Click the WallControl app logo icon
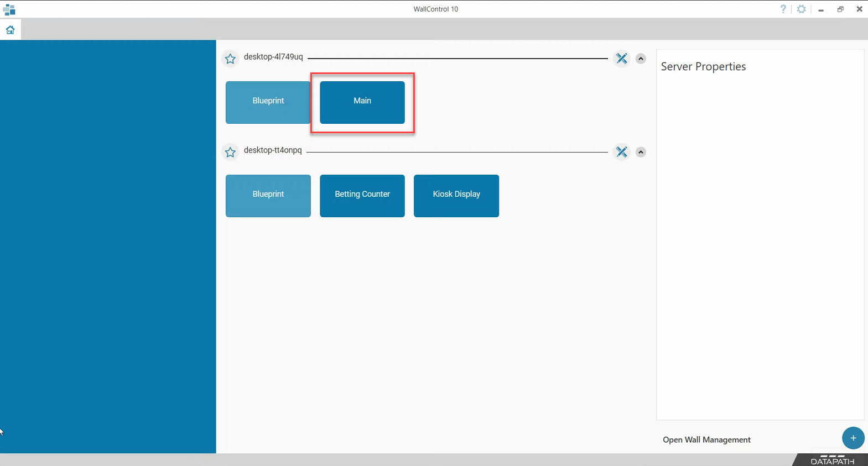Image resolution: width=868 pixels, height=466 pixels. tap(9, 9)
